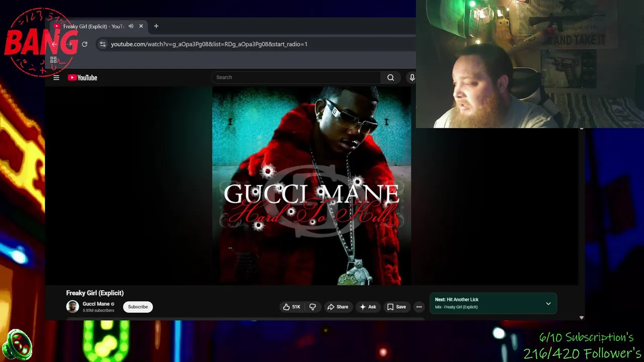644x362 pixels.
Task: Click the page scrollbar down arrow
Action: (582, 317)
